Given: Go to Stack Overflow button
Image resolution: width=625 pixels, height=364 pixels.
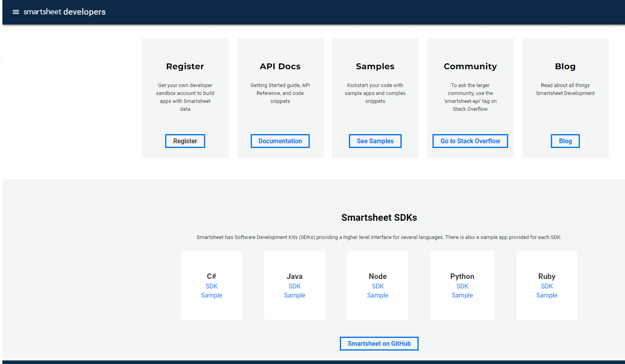Looking at the screenshot, I should (x=470, y=141).
